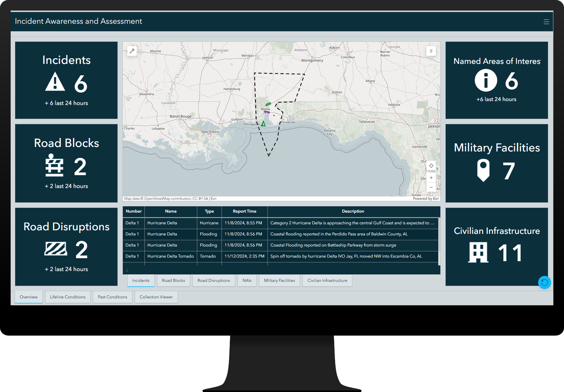The image size is (564, 392).
Task: Open the Past Conditions tab
Action: click(112, 297)
